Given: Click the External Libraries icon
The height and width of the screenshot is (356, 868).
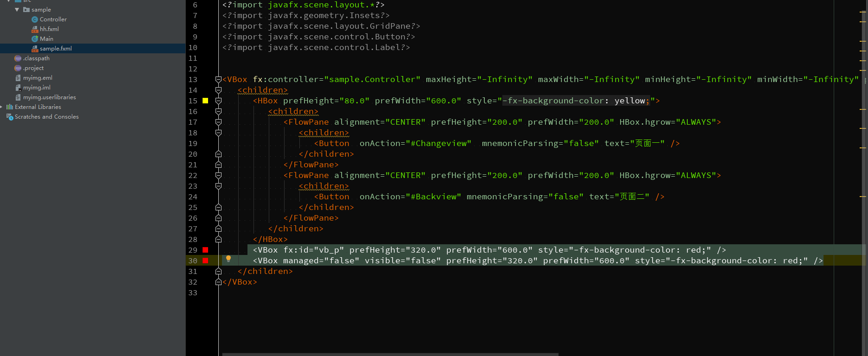Looking at the screenshot, I should pyautogui.click(x=10, y=107).
